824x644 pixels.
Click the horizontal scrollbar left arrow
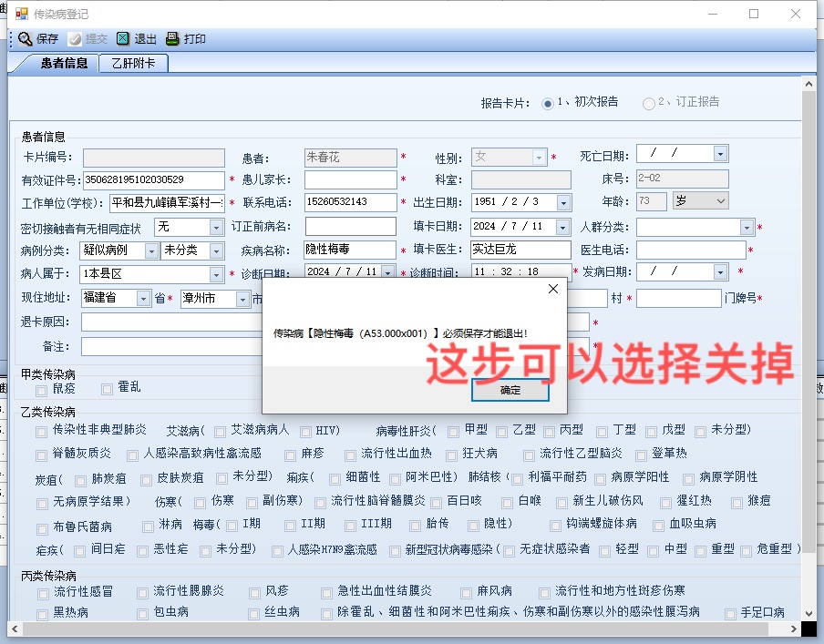15,629
